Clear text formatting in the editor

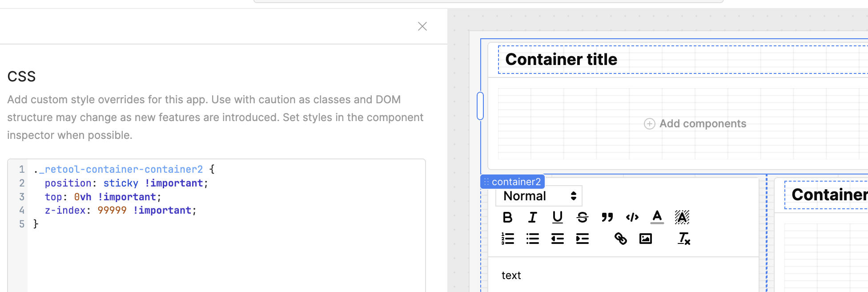[683, 239]
